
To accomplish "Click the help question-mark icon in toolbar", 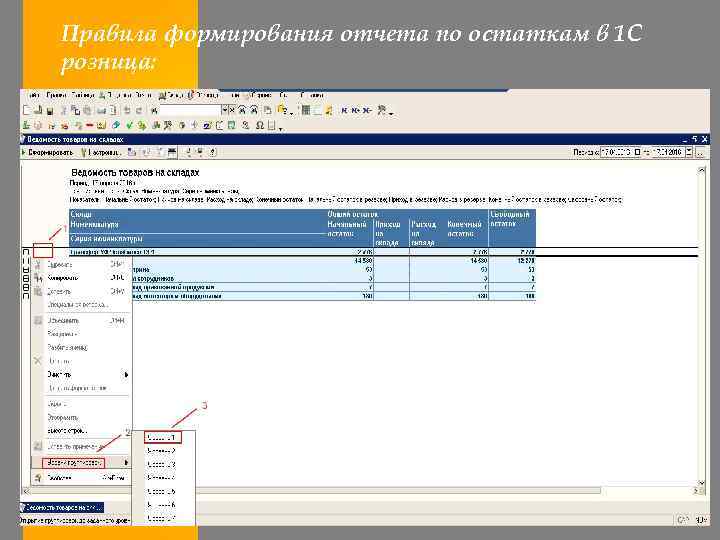I will click(283, 110).
